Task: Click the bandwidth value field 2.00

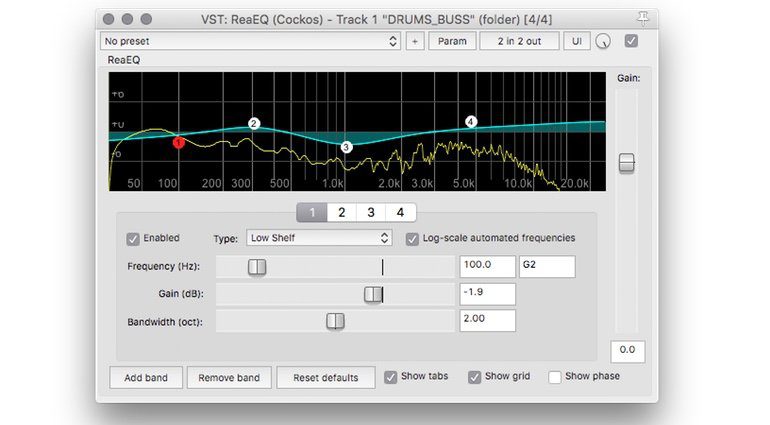Action: click(487, 320)
